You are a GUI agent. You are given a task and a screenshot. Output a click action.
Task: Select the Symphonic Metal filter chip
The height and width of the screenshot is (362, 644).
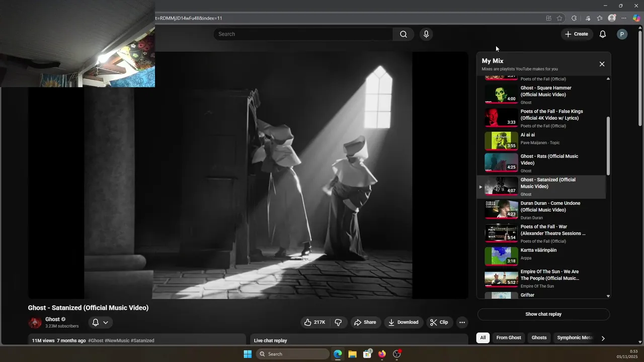click(575, 338)
